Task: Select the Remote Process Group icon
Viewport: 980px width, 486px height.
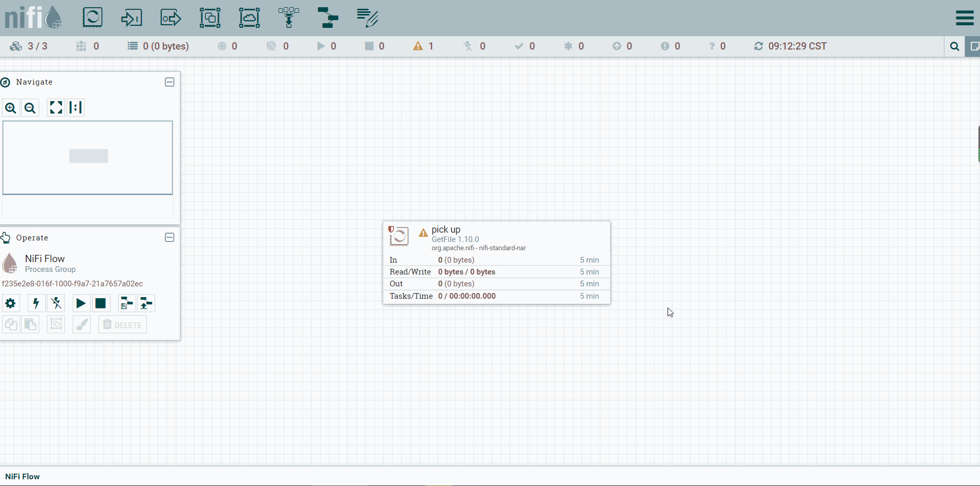Action: pos(250,18)
